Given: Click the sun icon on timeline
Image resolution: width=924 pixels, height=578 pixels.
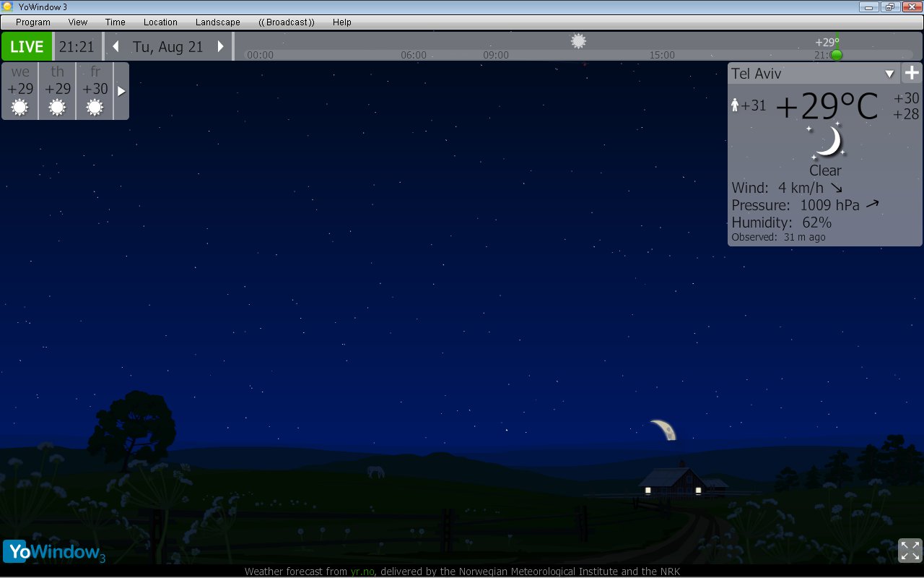Looking at the screenshot, I should coord(578,41).
